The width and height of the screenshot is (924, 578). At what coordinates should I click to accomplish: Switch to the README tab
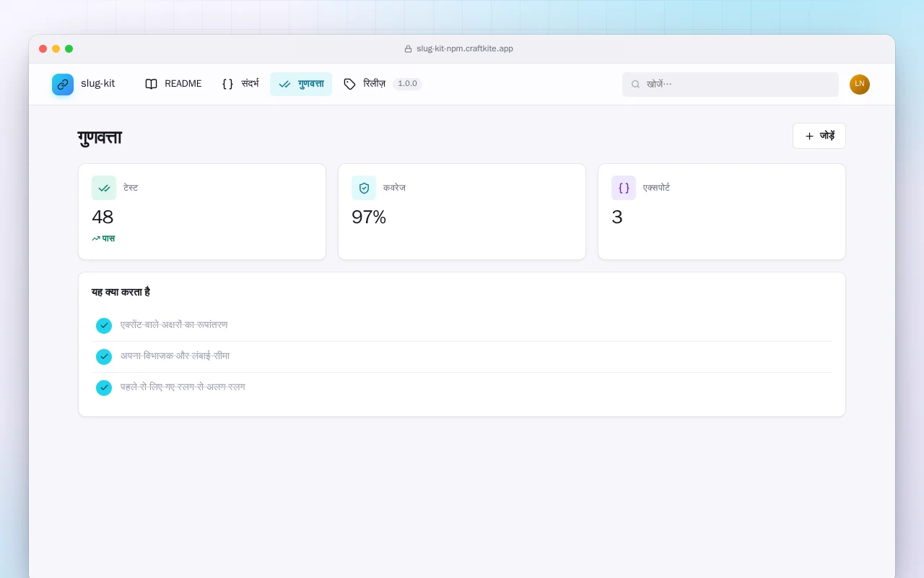(x=173, y=84)
